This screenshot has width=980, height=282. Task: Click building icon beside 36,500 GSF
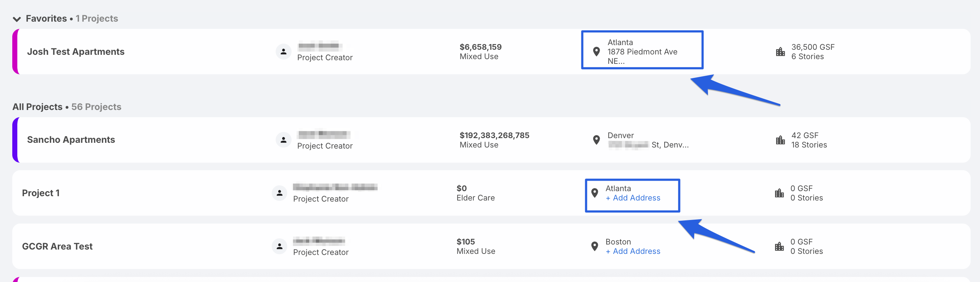(780, 52)
